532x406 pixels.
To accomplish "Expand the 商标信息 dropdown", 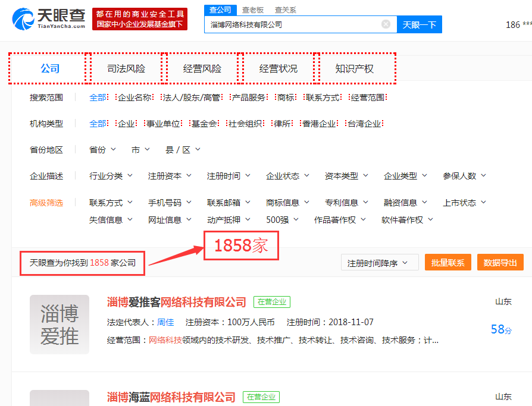I will 287,203.
